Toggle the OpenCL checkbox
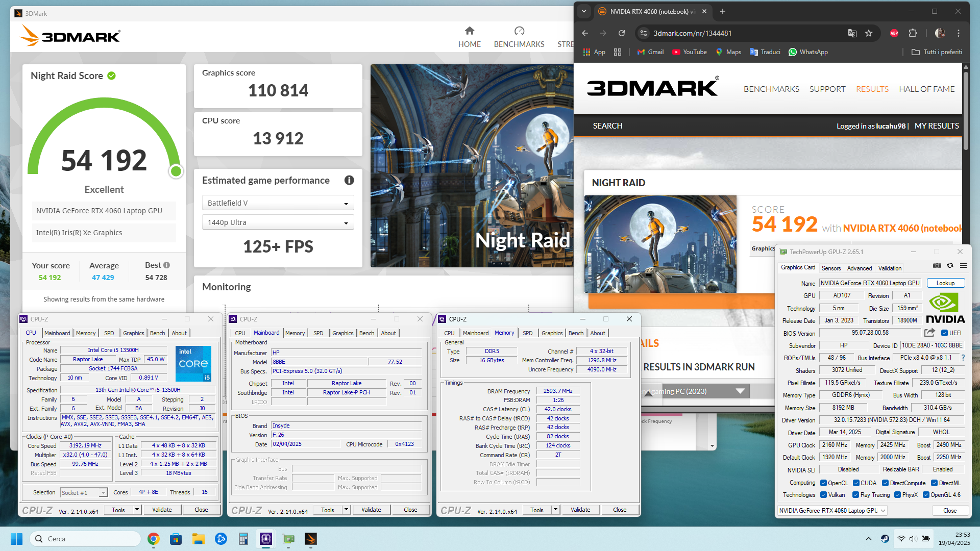This screenshot has height=551, width=980. [x=823, y=483]
